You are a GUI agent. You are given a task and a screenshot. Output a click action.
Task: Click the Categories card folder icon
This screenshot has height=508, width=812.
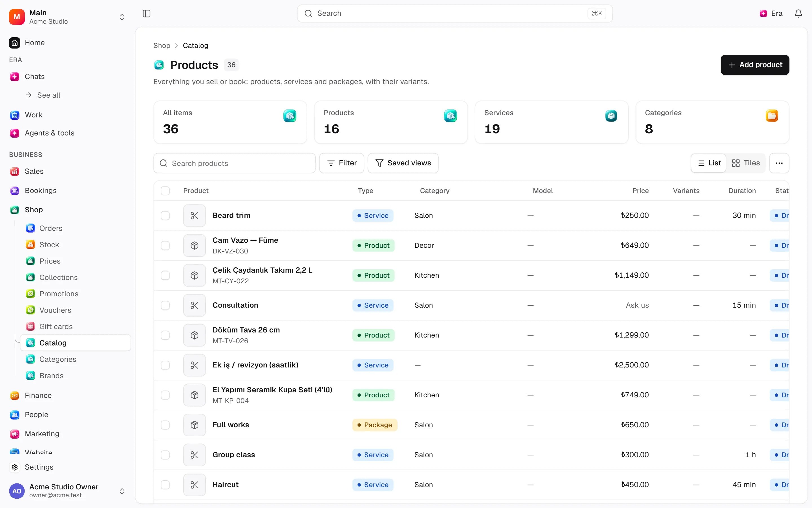(772, 116)
